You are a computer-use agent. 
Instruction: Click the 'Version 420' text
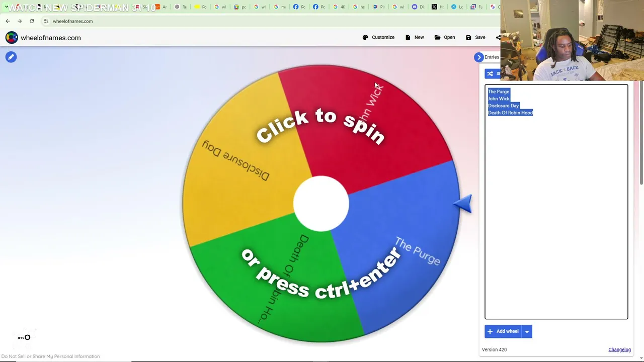click(x=494, y=350)
